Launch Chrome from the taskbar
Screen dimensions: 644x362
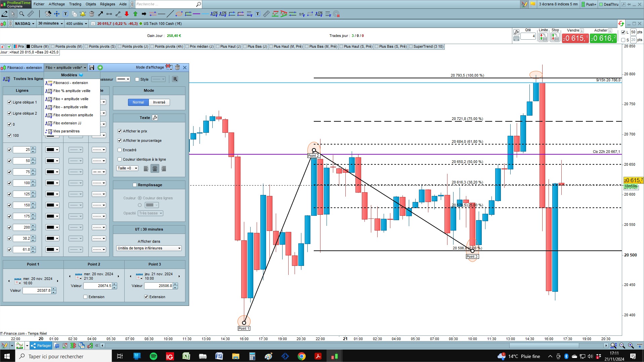(x=302, y=356)
